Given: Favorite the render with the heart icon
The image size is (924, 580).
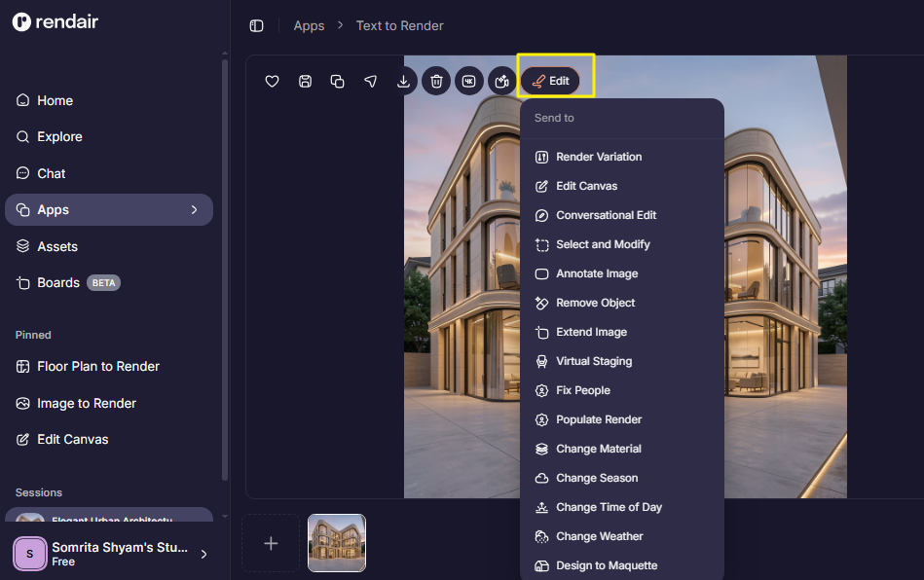Looking at the screenshot, I should pyautogui.click(x=272, y=82).
